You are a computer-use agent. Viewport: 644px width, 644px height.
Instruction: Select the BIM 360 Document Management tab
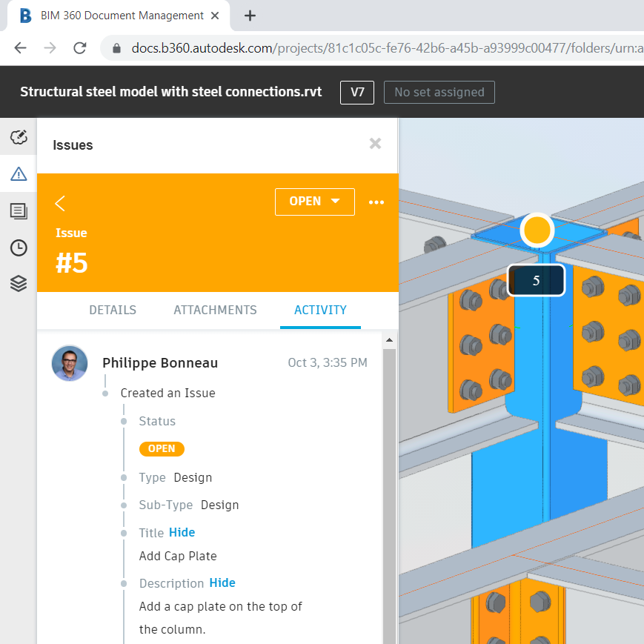tap(119, 16)
